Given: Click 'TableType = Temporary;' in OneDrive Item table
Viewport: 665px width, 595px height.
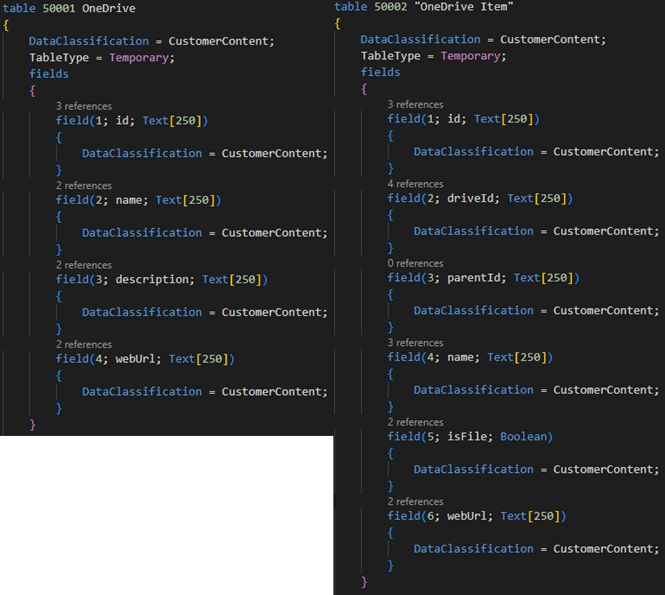Looking at the screenshot, I should tap(433, 56).
